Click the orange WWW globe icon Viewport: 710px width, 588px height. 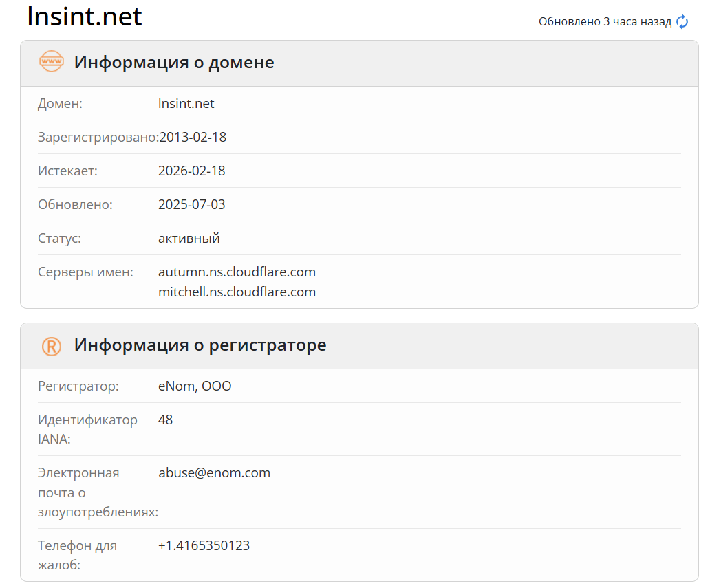pos(52,62)
